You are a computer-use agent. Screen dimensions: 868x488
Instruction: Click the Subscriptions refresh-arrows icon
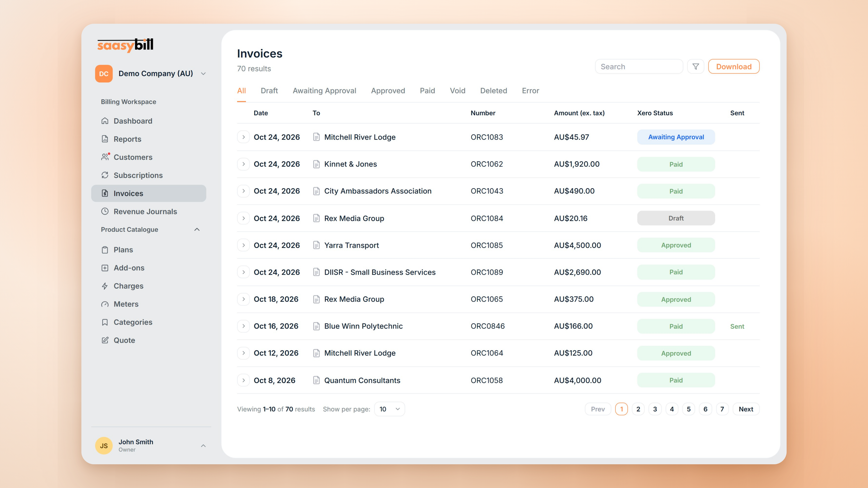click(105, 175)
